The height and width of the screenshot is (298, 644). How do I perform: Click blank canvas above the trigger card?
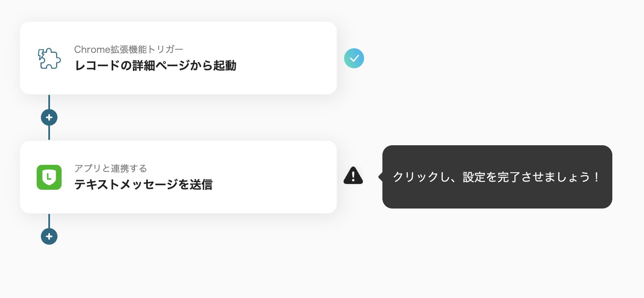tap(178, 10)
